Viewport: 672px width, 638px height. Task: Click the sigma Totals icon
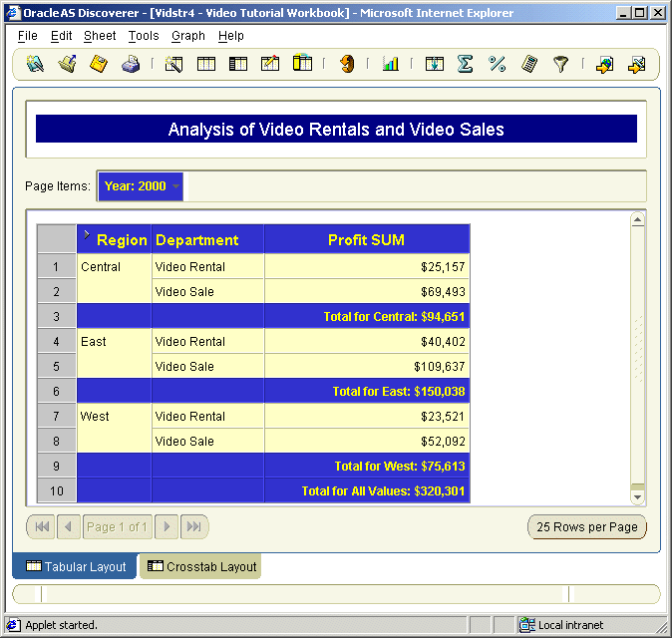[x=465, y=64]
